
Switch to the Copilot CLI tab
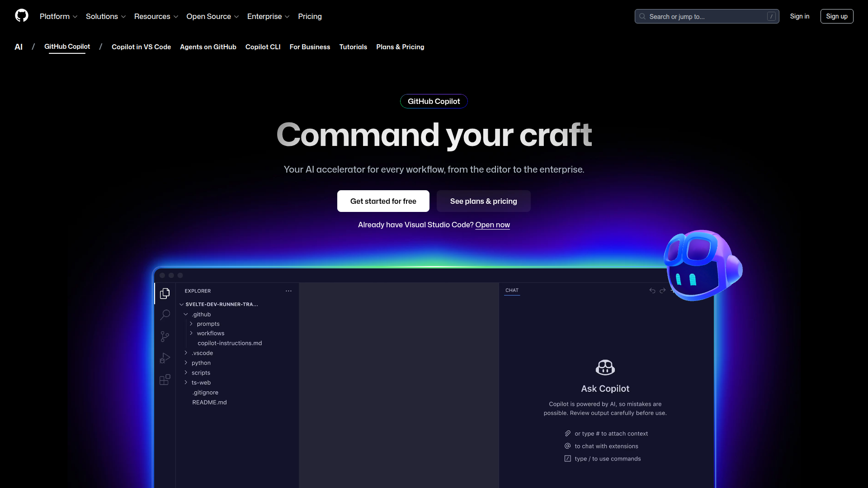tap(263, 47)
